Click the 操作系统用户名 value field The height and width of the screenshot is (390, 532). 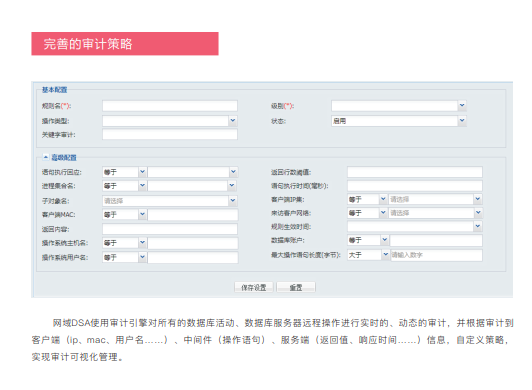193,257
